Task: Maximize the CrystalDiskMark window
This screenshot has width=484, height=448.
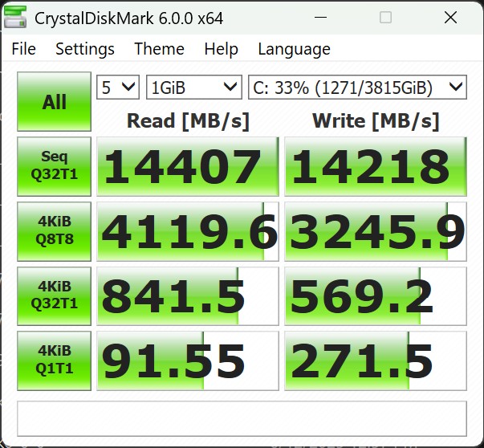Action: (x=385, y=18)
